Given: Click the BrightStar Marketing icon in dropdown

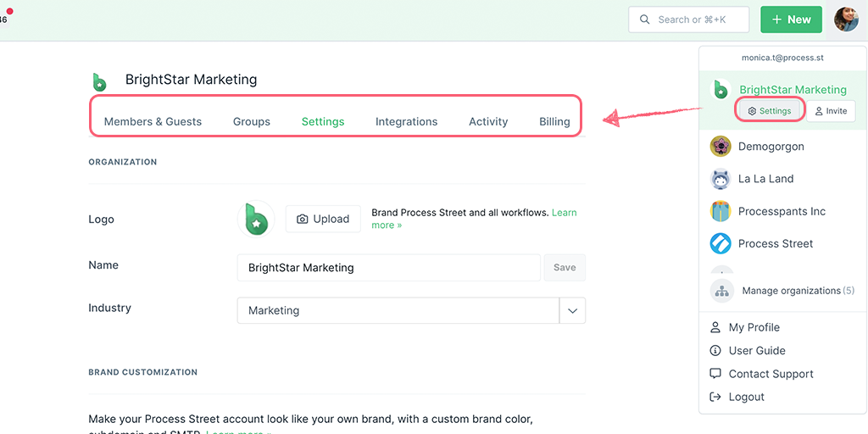Looking at the screenshot, I should coord(721,89).
